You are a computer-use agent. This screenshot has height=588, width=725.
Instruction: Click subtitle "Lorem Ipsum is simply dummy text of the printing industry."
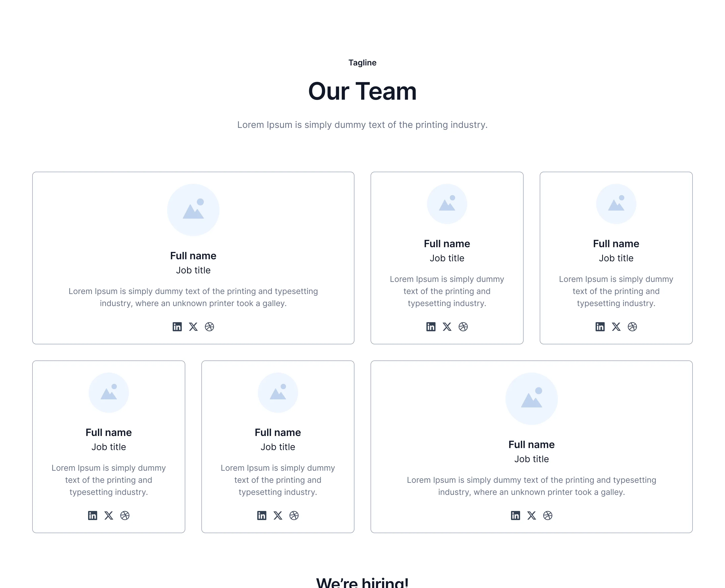click(x=362, y=125)
